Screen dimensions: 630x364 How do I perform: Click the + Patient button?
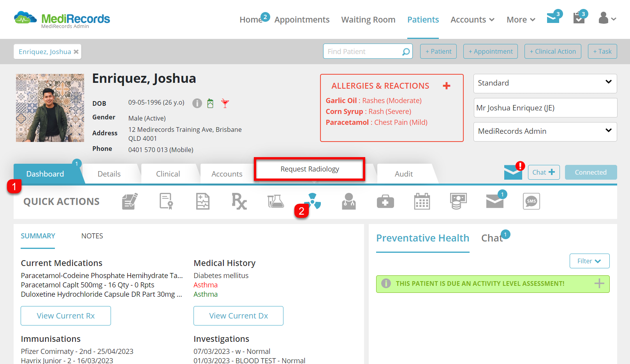(x=438, y=51)
